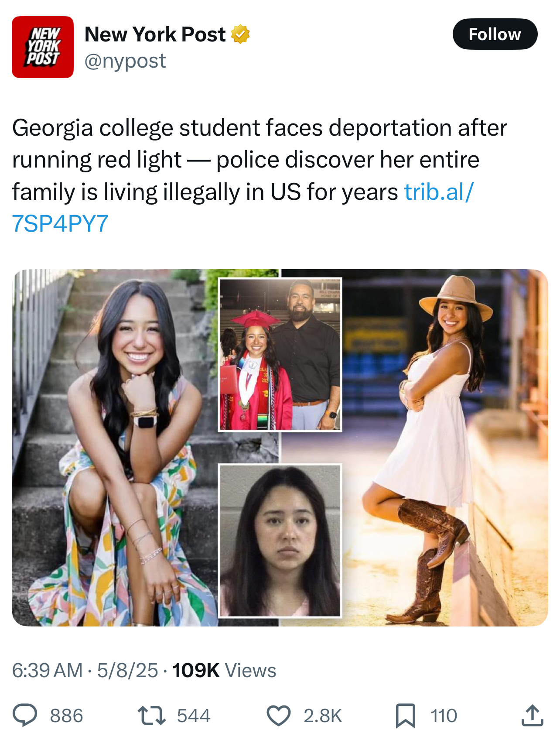Viewport: 560px width, 736px height.
Task: Tap the reply speech bubble icon
Action: 25,715
